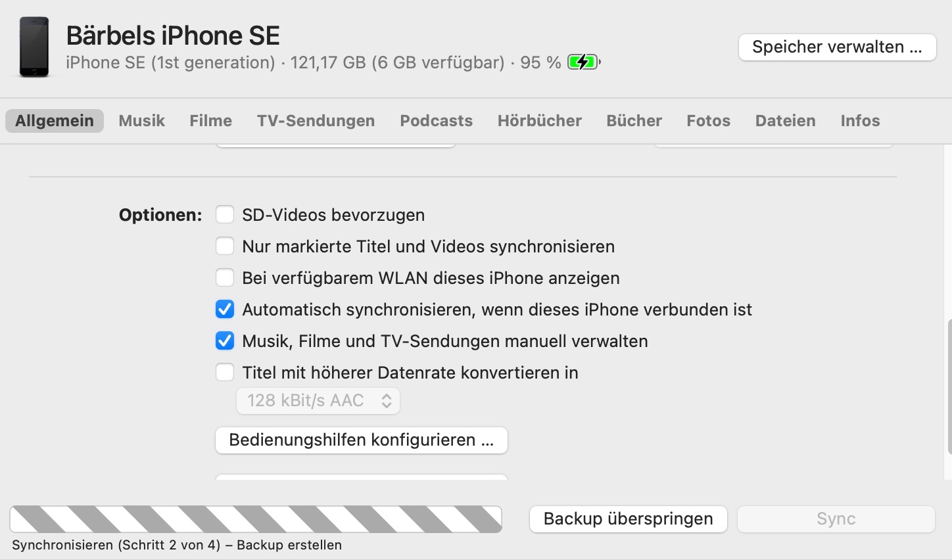The width and height of the screenshot is (952, 560).
Task: Enable Titel mit höherer Datenrate konvertieren
Action: 225,373
